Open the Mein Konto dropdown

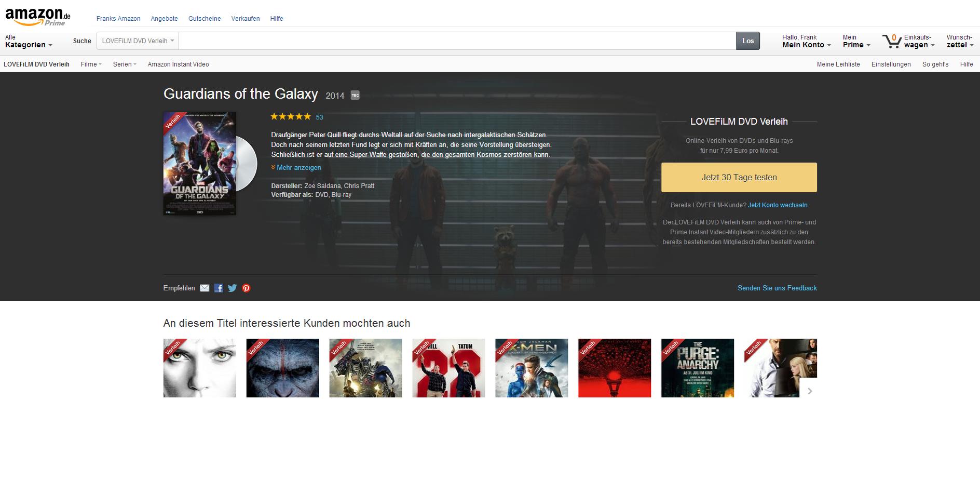(807, 41)
